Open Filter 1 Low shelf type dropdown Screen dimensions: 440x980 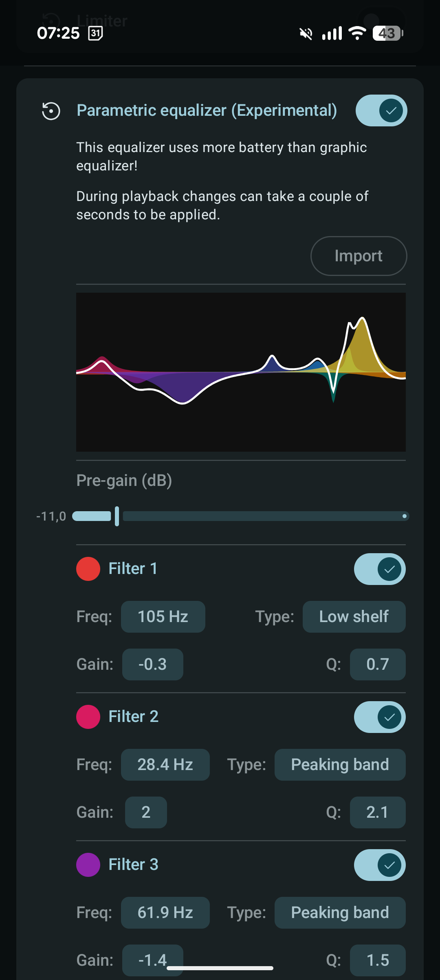pyautogui.click(x=354, y=617)
